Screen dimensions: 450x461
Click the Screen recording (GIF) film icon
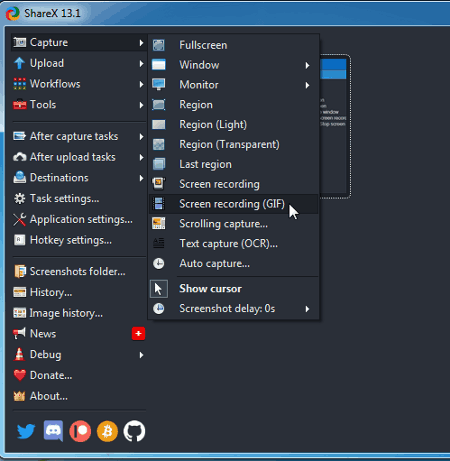point(159,203)
